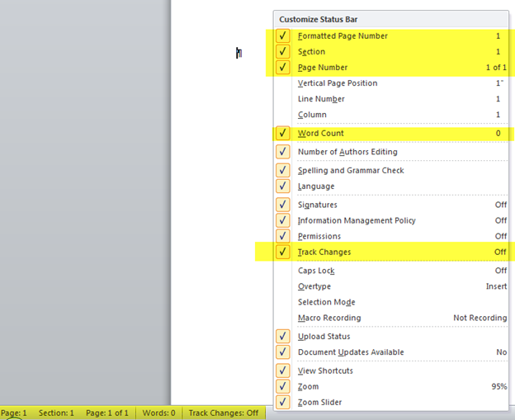Click Section: 1 in the status bar
This screenshot has height=420, width=515.
56,413
